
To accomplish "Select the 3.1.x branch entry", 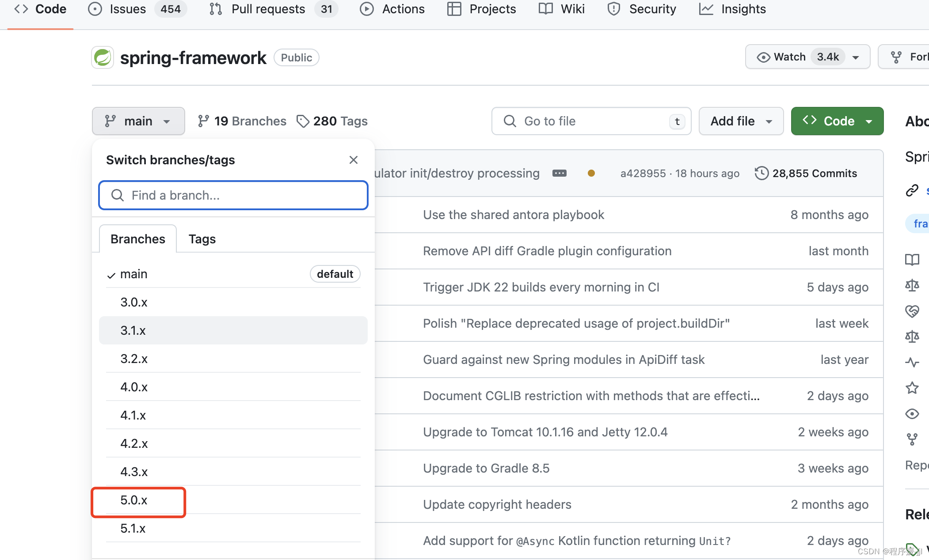I will pos(234,330).
